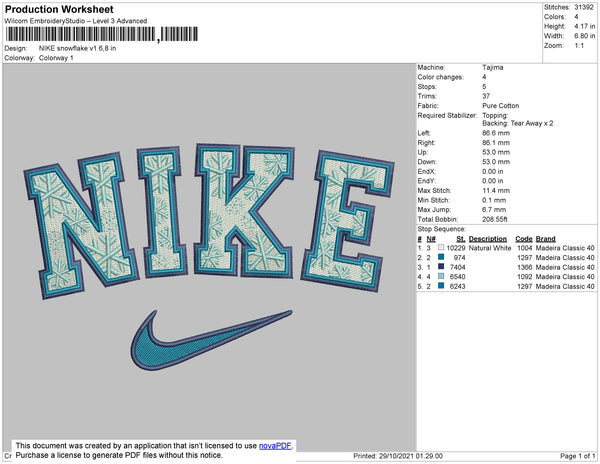This screenshot has width=600, height=464.
Task: Select thread code '1004'
Action: (525, 248)
